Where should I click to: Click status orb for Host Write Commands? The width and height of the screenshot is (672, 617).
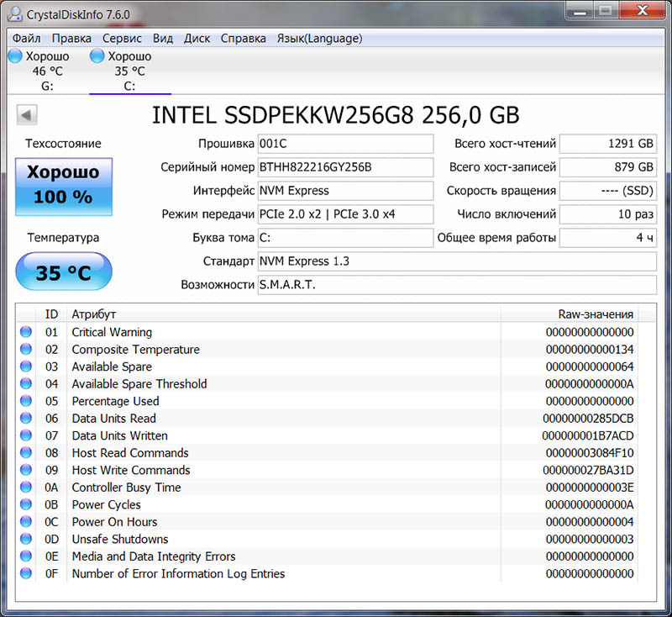coord(26,470)
